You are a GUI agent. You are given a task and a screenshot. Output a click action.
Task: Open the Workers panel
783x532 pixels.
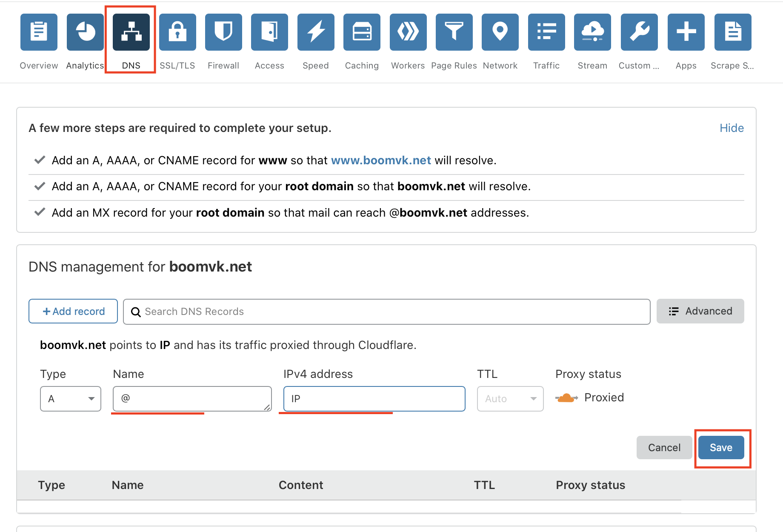pos(408,32)
